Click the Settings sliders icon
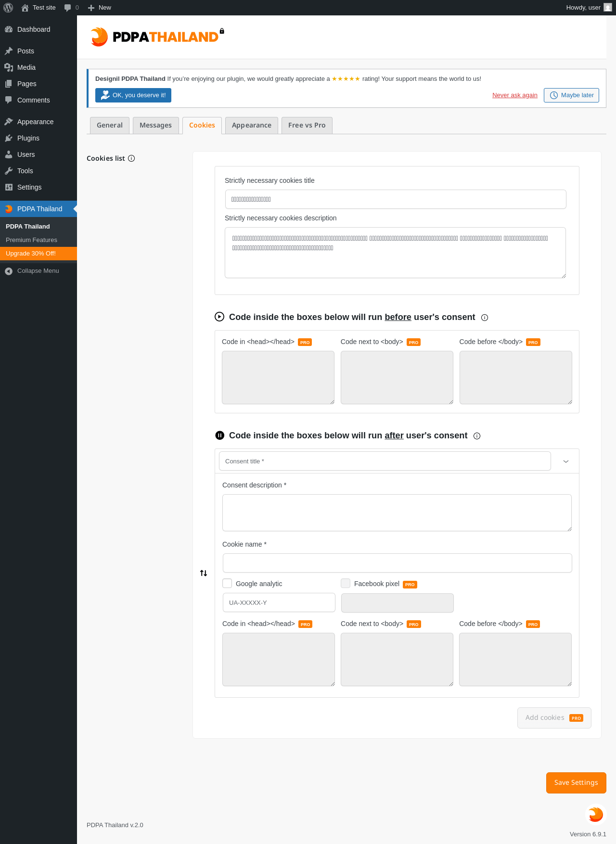 coord(9,187)
